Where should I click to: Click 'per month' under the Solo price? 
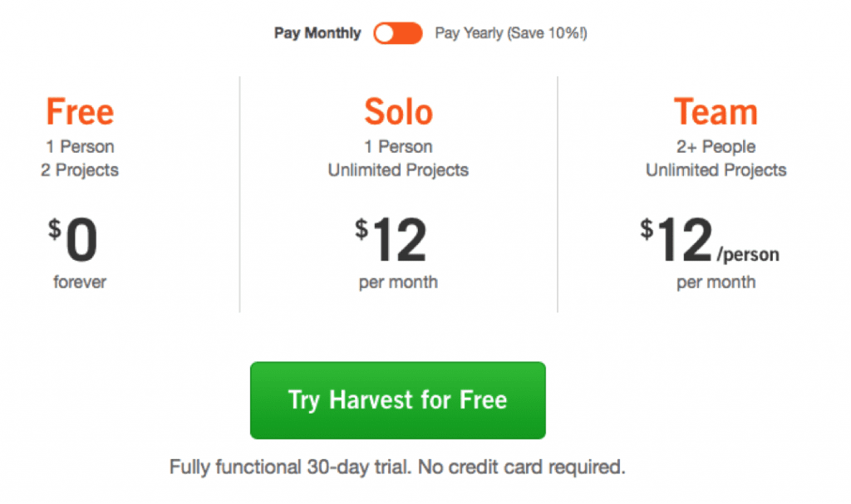point(398,282)
